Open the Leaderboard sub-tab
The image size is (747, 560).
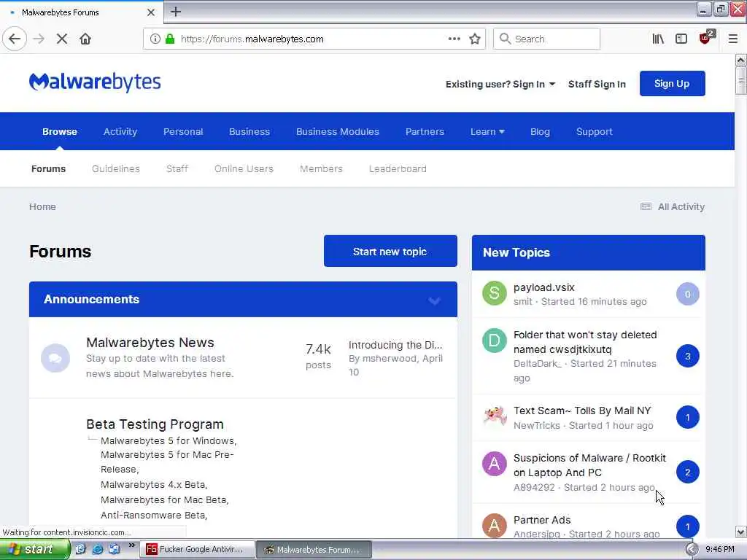[398, 169]
